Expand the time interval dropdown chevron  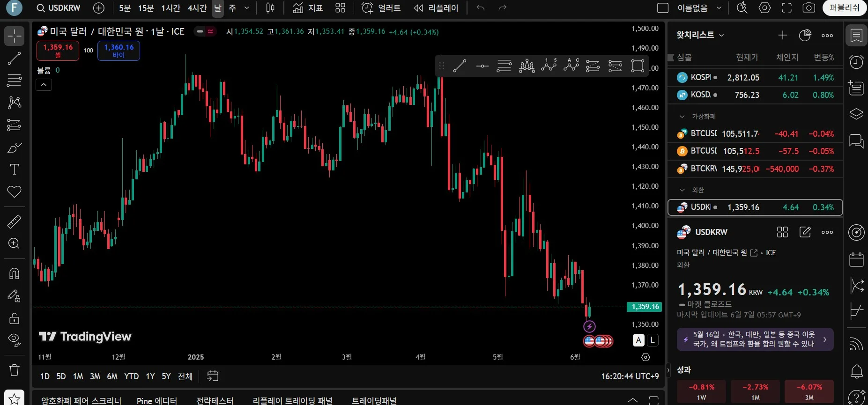(x=247, y=8)
